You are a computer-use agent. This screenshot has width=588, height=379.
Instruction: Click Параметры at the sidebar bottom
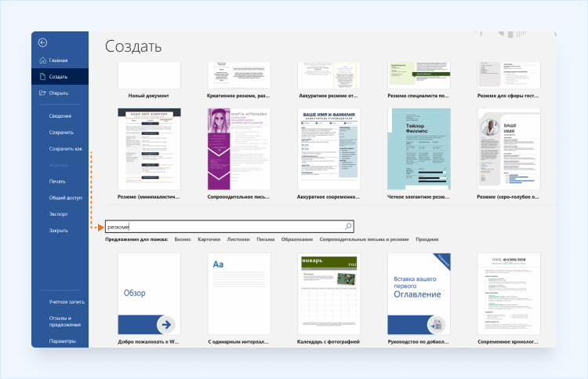(x=62, y=341)
